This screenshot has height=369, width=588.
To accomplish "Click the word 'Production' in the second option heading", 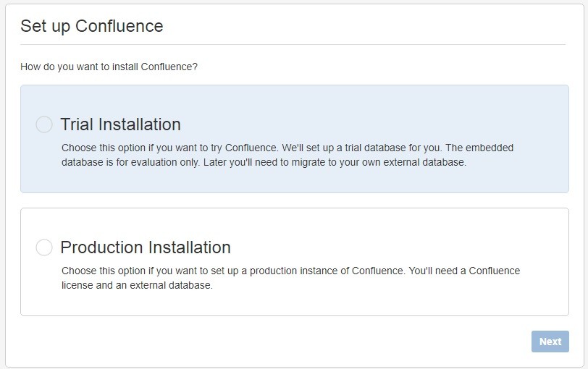I will point(102,247).
